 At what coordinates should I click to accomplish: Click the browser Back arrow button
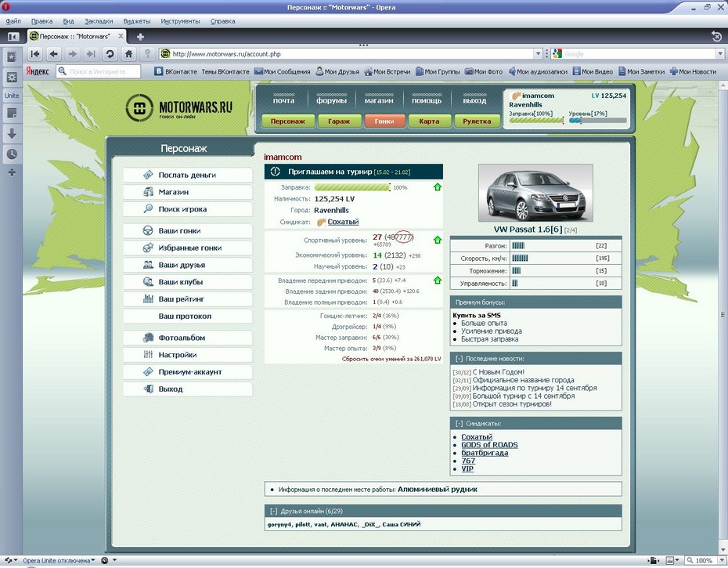pos(54,54)
